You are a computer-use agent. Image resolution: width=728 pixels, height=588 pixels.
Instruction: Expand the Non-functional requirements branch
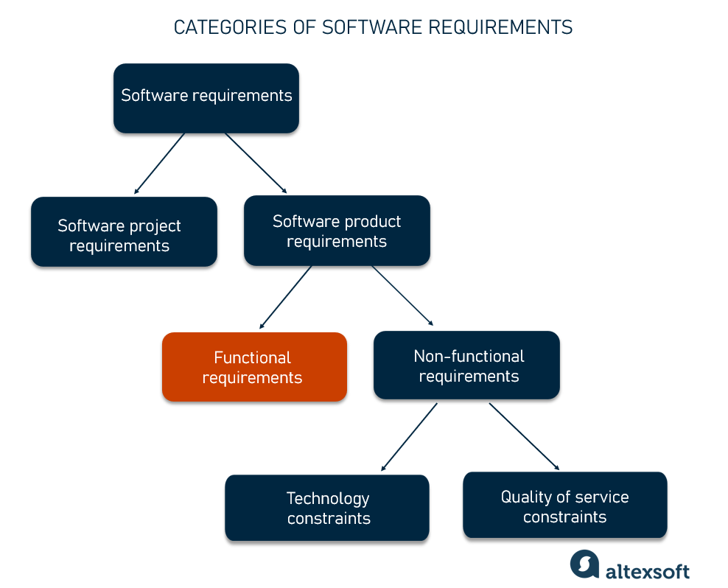[x=466, y=365]
